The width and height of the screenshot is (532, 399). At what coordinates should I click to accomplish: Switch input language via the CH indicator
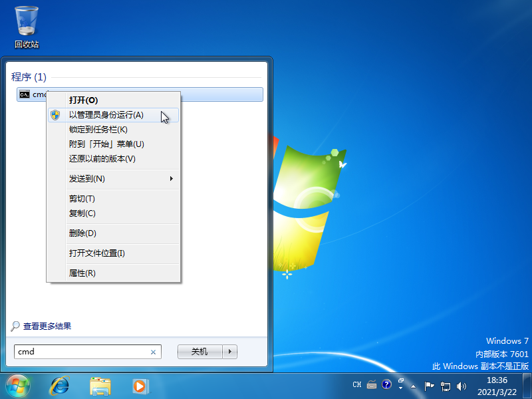point(357,384)
